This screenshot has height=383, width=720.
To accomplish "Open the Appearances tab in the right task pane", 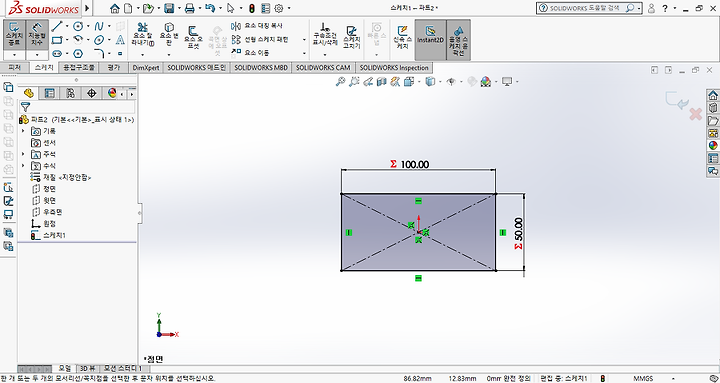I will pyautogui.click(x=713, y=146).
